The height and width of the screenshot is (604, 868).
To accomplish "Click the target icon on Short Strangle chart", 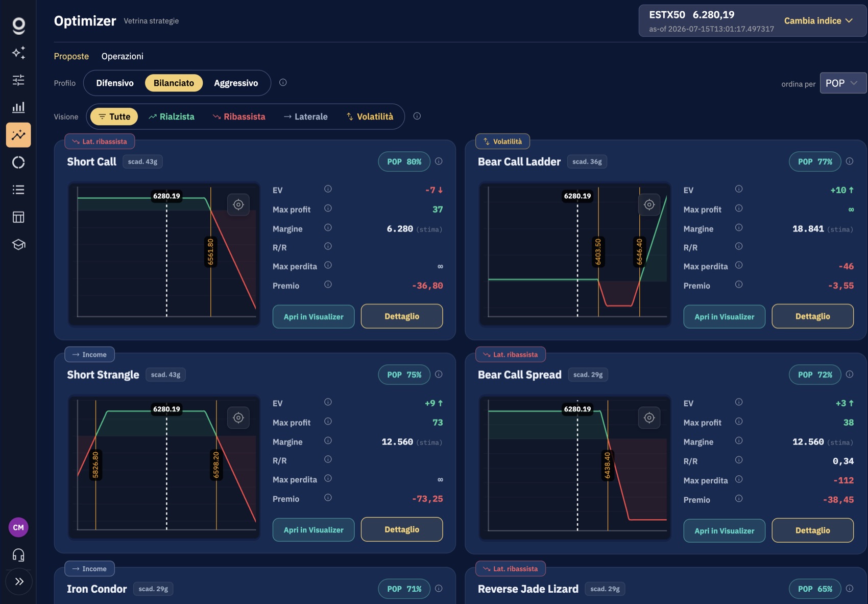I will [x=238, y=418].
